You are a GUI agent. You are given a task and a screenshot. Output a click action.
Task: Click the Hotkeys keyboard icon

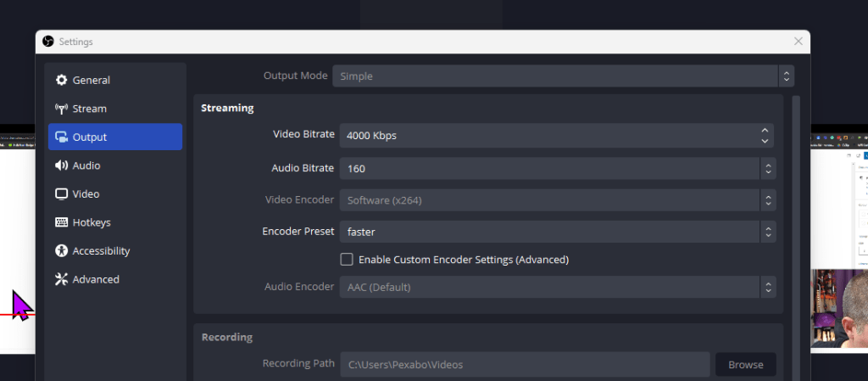click(x=61, y=222)
